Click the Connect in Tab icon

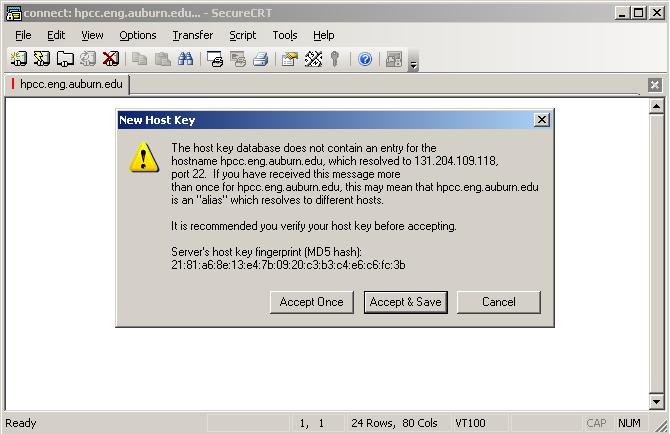65,59
